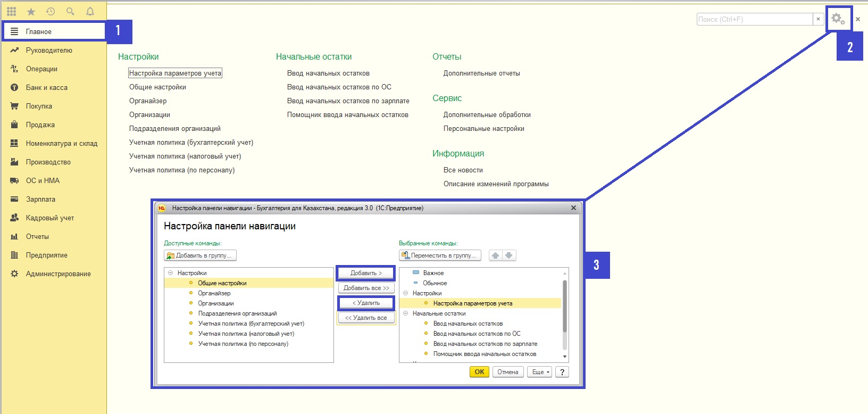
Task: Open Помощник ввода начальных остатков link
Action: click(x=348, y=114)
